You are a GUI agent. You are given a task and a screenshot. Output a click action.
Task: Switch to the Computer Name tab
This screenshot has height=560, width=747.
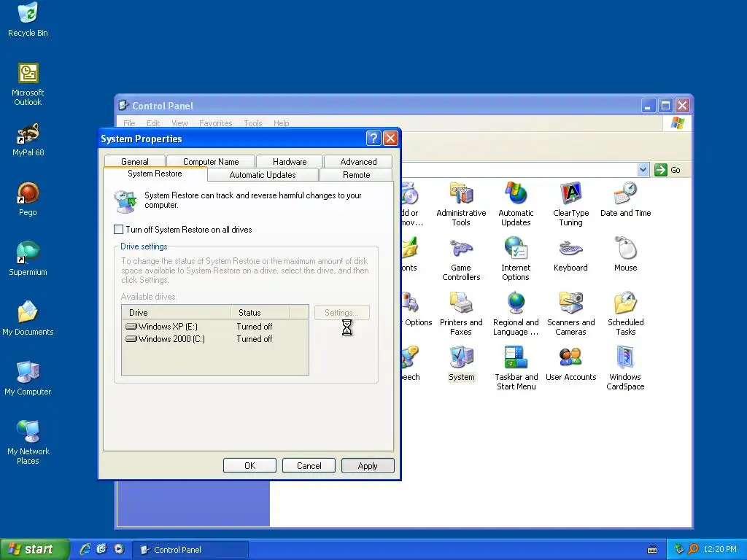point(211,161)
